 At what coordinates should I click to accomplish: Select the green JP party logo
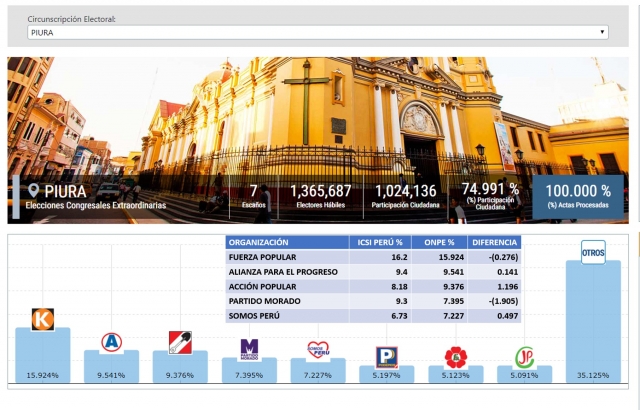(x=524, y=357)
